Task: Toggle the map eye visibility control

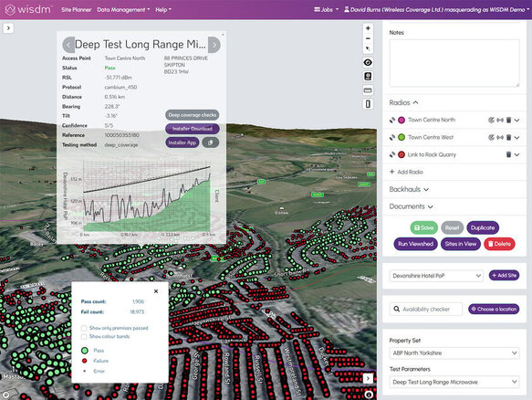Action: pos(368,62)
